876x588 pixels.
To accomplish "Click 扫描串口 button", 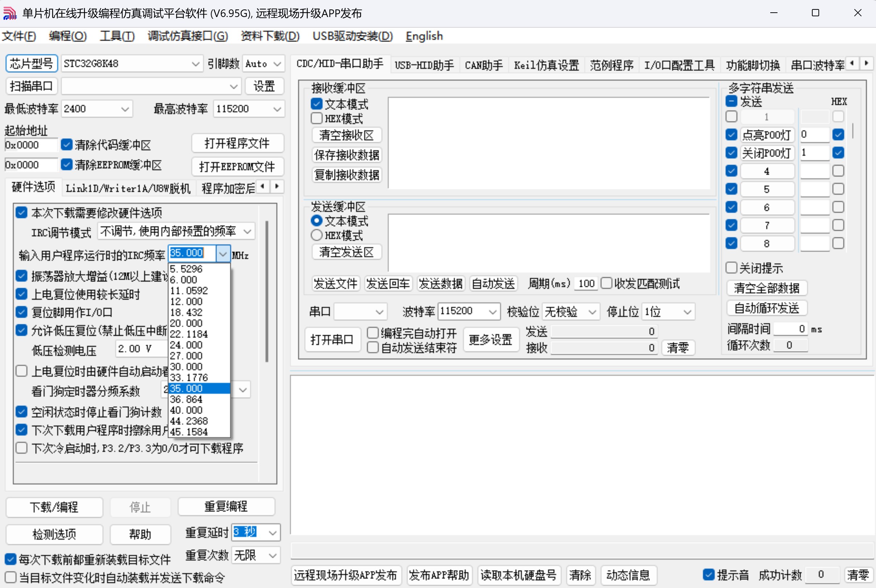I will coord(32,86).
